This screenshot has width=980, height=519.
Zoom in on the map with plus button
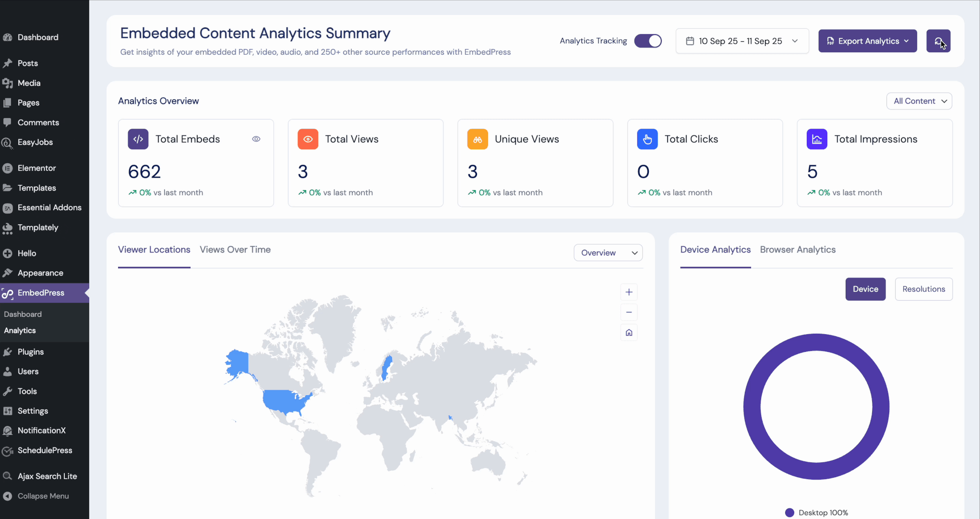pyautogui.click(x=629, y=292)
